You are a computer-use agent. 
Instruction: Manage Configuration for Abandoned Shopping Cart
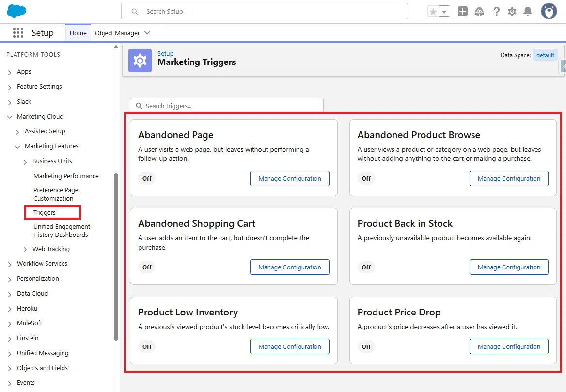289,267
